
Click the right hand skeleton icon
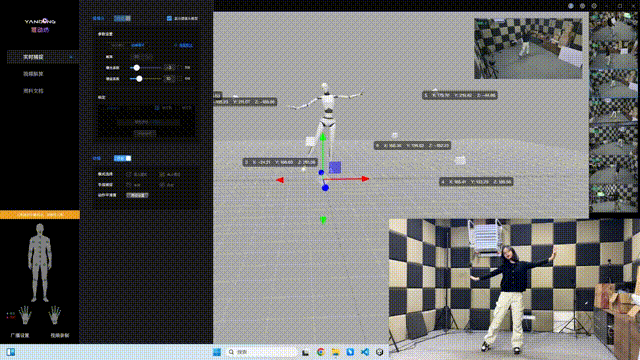tap(54, 315)
